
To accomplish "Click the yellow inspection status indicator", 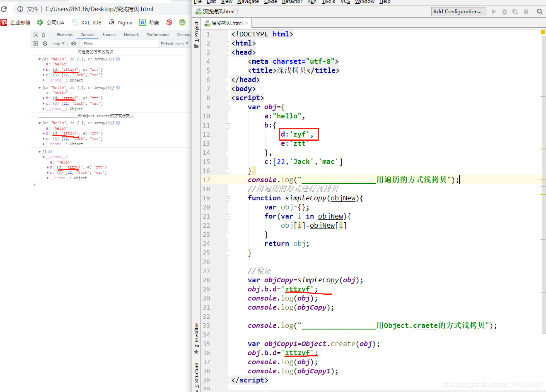I will [543, 32].
